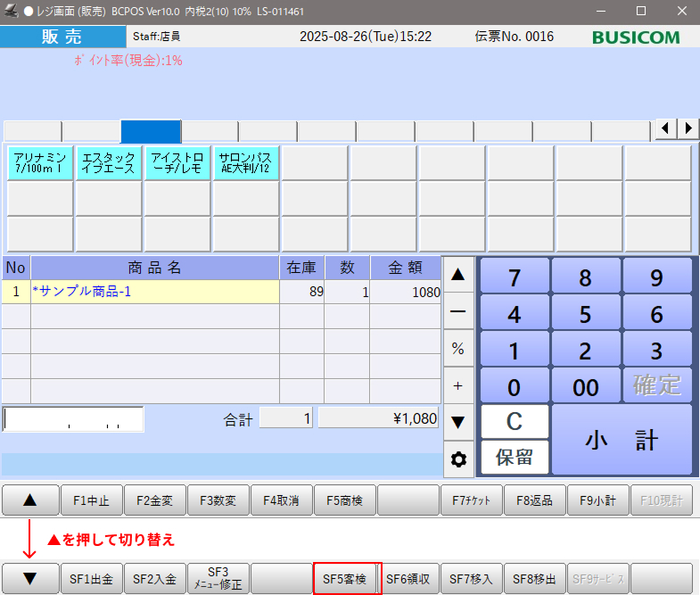
Task: Select the アリナミン product preset
Action: tap(40, 163)
